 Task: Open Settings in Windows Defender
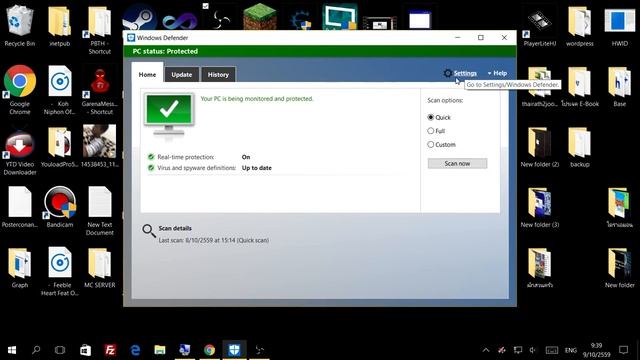[x=465, y=73]
